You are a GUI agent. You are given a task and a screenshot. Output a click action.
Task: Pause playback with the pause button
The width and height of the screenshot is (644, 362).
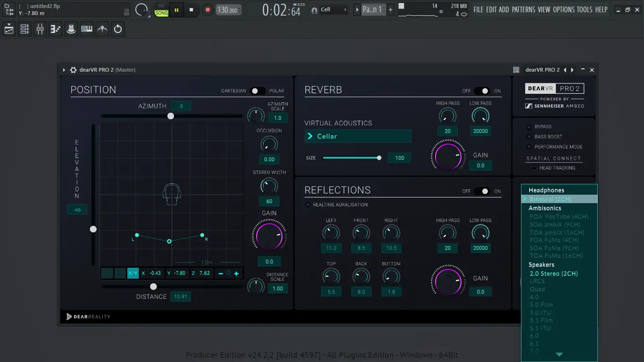coord(177,9)
